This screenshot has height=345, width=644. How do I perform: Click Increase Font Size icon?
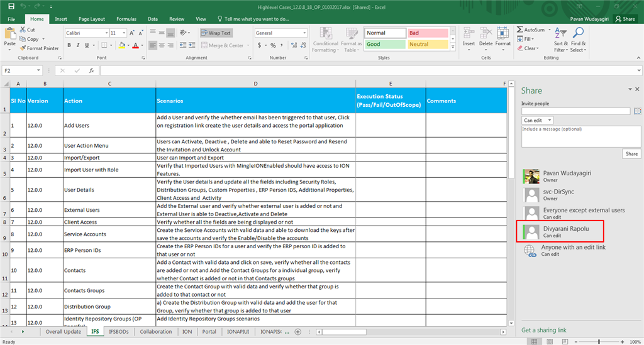tap(132, 33)
